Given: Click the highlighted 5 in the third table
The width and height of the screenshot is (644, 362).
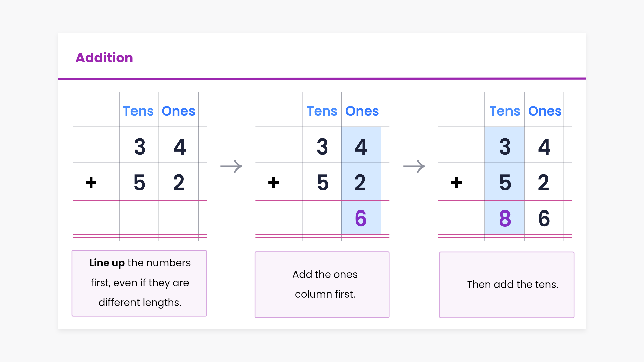Looking at the screenshot, I should pos(505,183).
